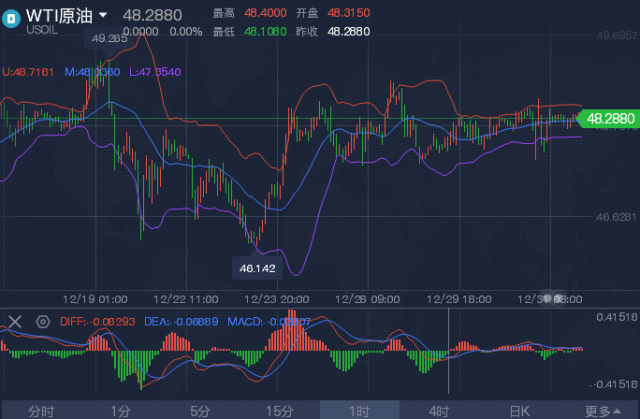Image resolution: width=640 pixels, height=419 pixels.
Task: Click the 12/26 09:00 time axis label
Action: point(367,299)
